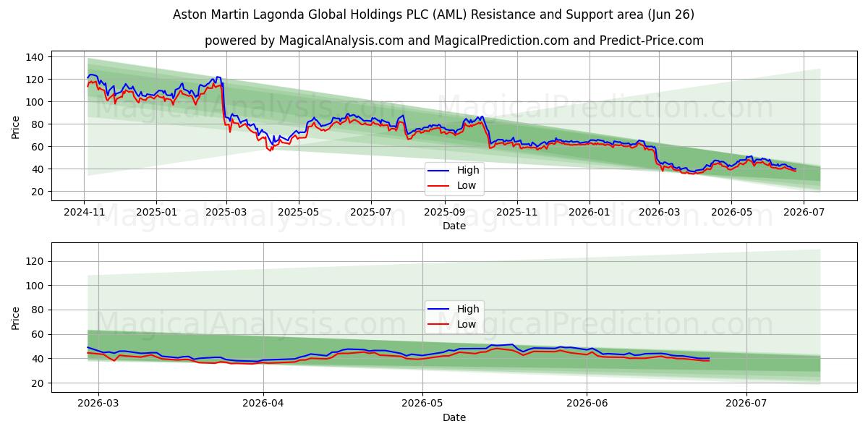Screen dimensions: 868x434
Task: Click the top chart's 'Date' axis label
Action: 454,226
